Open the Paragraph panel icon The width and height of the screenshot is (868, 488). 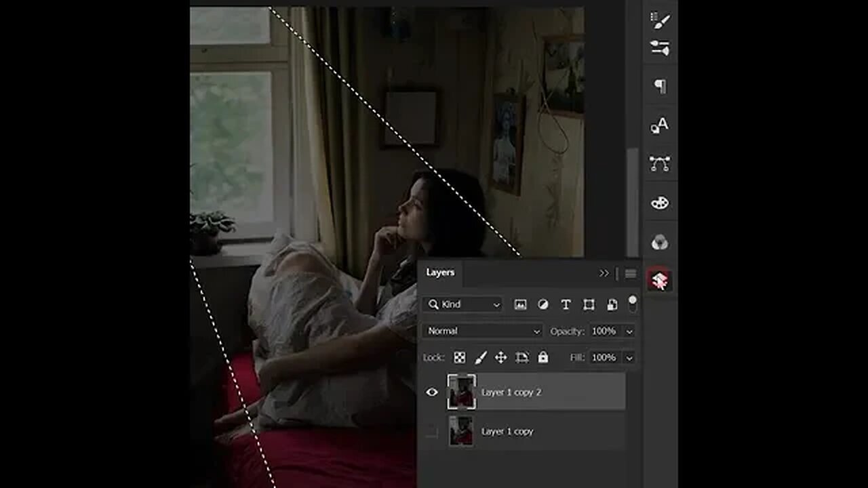[660, 86]
